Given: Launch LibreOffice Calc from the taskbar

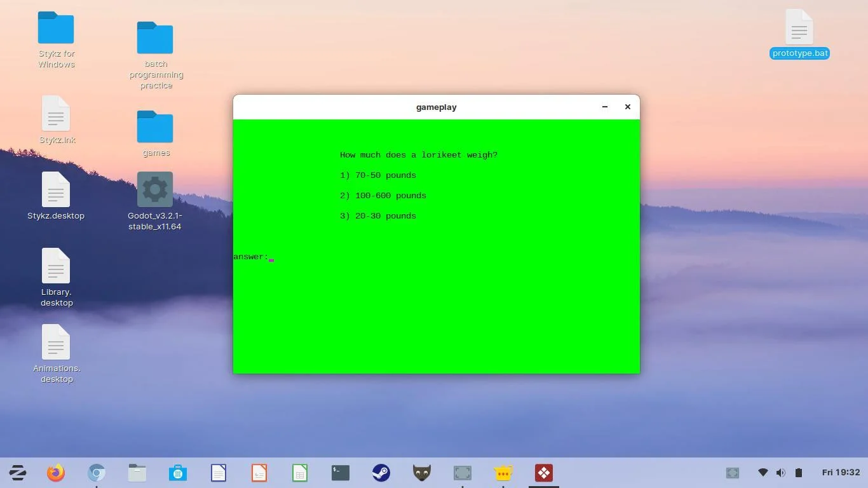Looking at the screenshot, I should pos(300,473).
